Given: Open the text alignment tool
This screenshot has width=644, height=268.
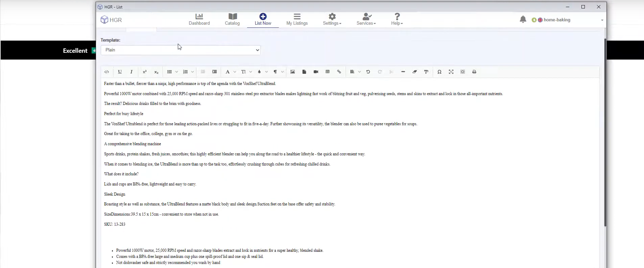Looking at the screenshot, I should 352,72.
